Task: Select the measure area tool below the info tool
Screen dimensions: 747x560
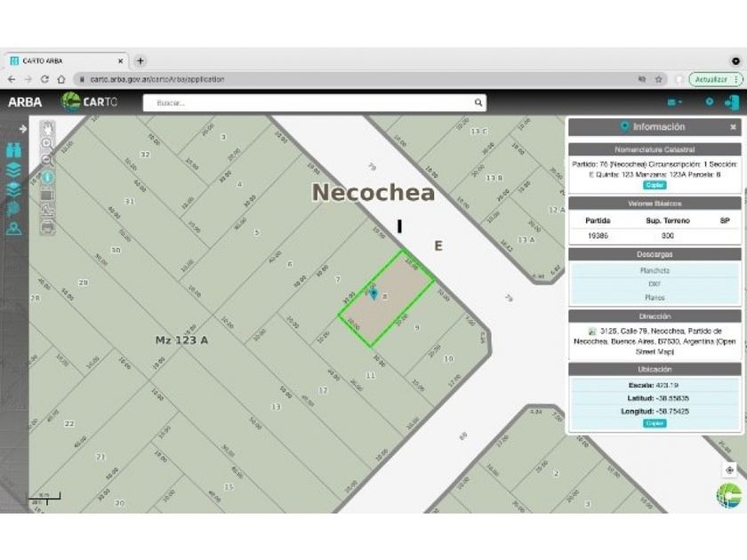Action: tap(46, 195)
